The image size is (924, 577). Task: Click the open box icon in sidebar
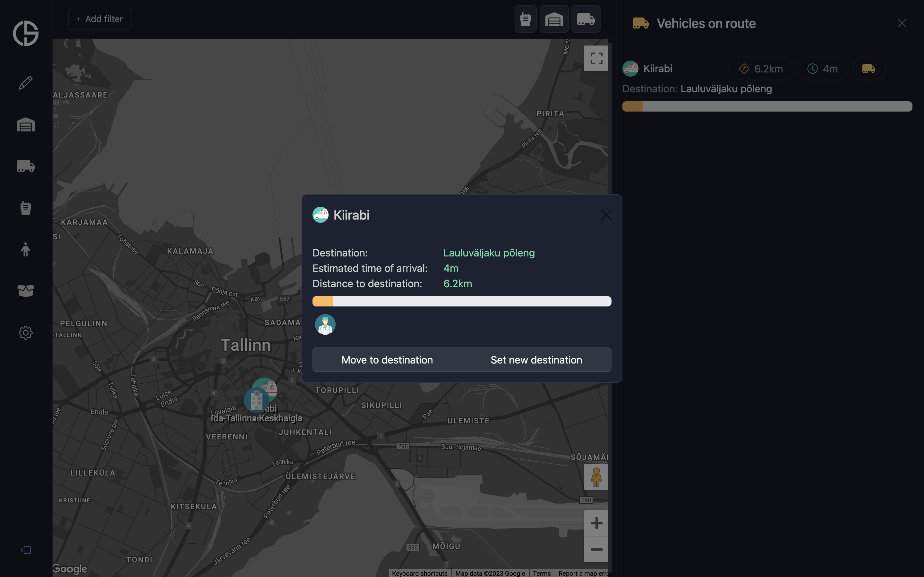tap(26, 291)
